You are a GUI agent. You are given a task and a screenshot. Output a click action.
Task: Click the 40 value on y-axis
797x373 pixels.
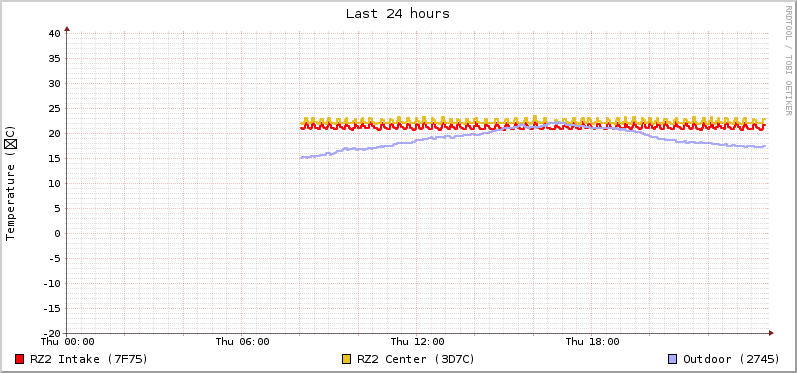(54, 34)
